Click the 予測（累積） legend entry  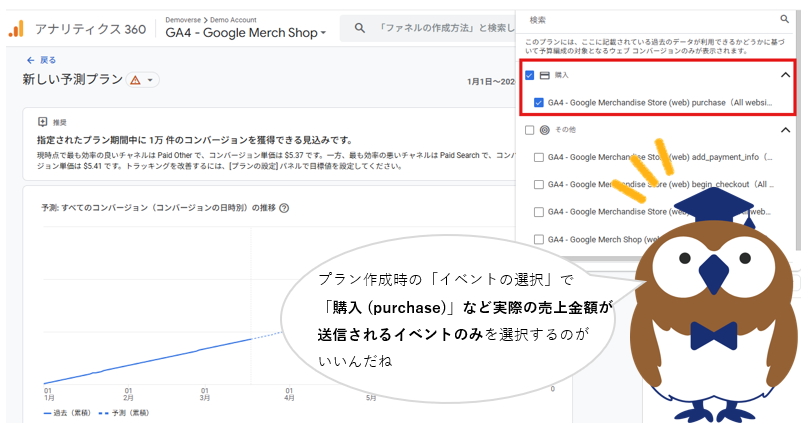tap(124, 413)
